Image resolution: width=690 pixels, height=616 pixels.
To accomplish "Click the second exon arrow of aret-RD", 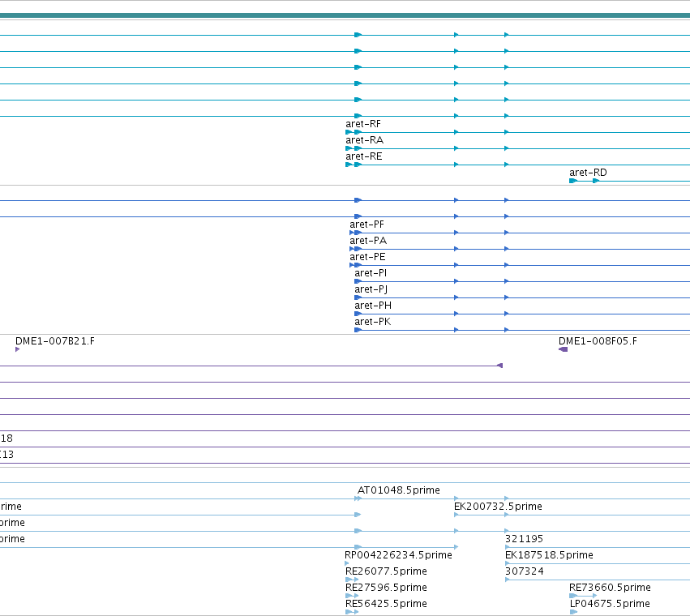I will pos(596,181).
